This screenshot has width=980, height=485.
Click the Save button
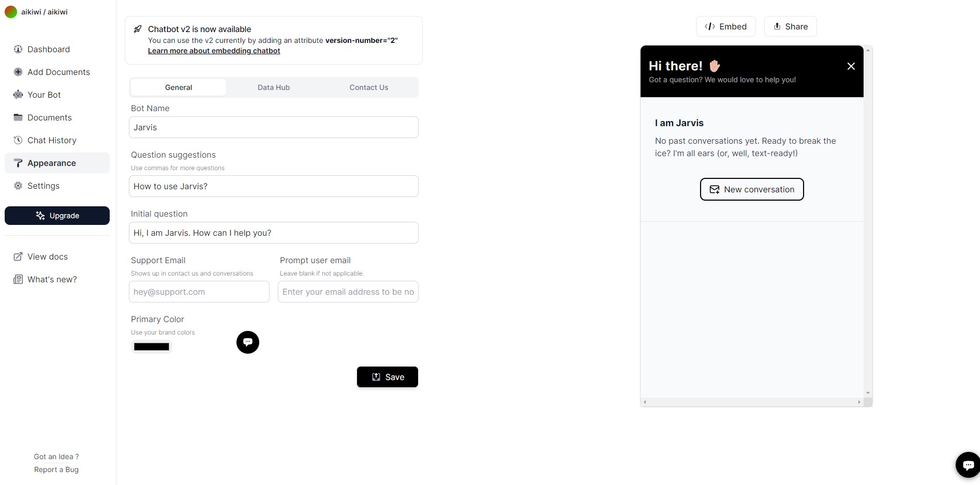(388, 377)
